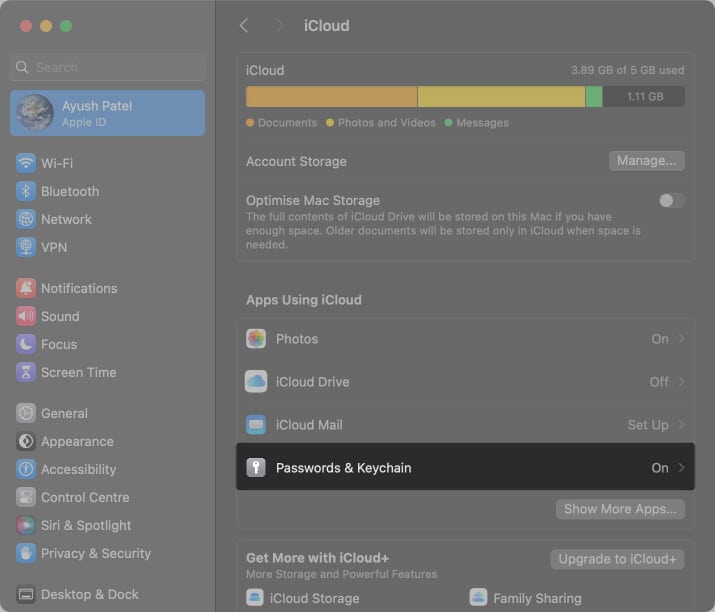Click Passwords & Keychain On status

click(x=660, y=467)
